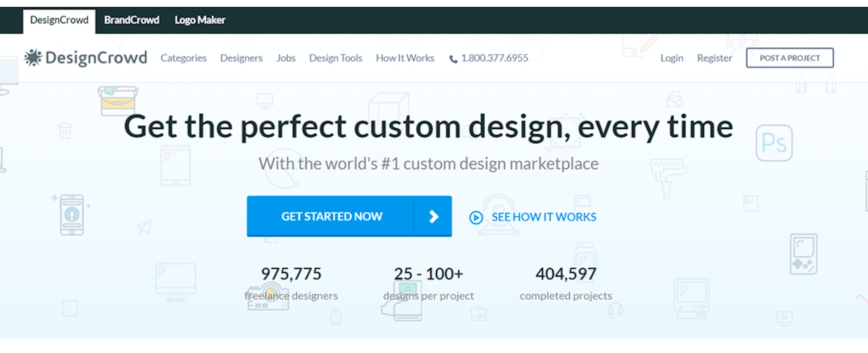Expand the Design Tools menu
Image resolution: width=868 pixels, height=353 pixels.
(x=336, y=58)
